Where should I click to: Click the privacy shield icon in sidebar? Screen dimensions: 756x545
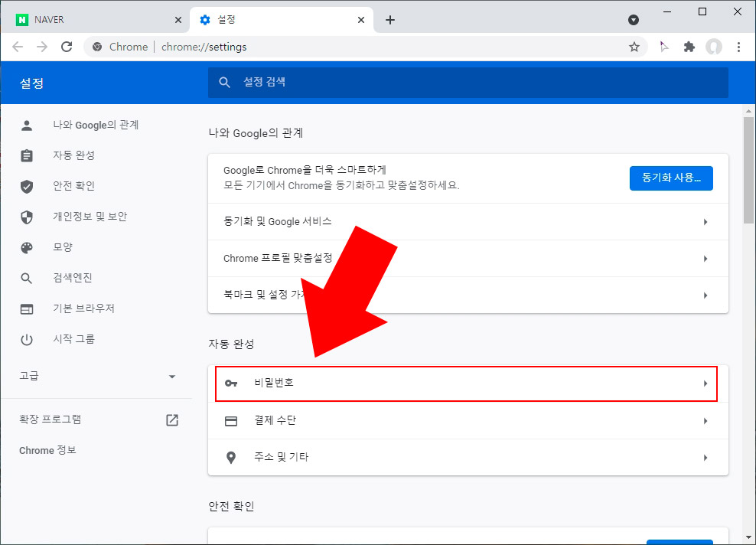[27, 217]
